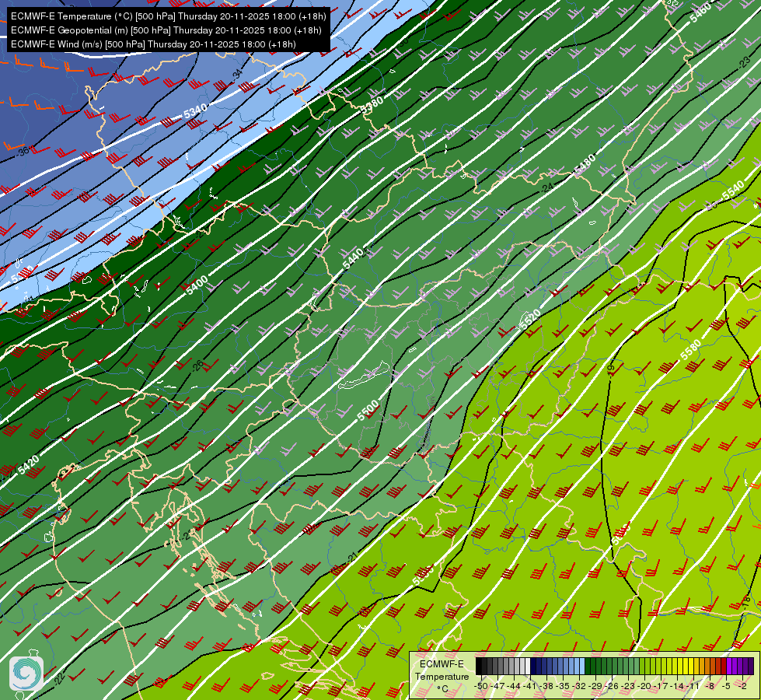This screenshot has width=761, height=700.
Task: Click the 5420 geopotential contour label
Action: point(28,465)
